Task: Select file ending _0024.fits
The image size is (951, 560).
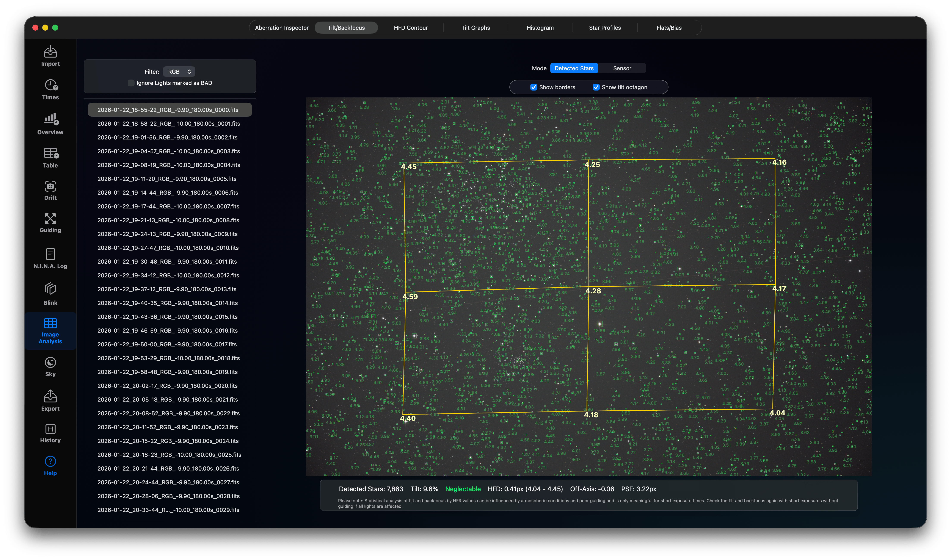Action: pyautogui.click(x=170, y=441)
